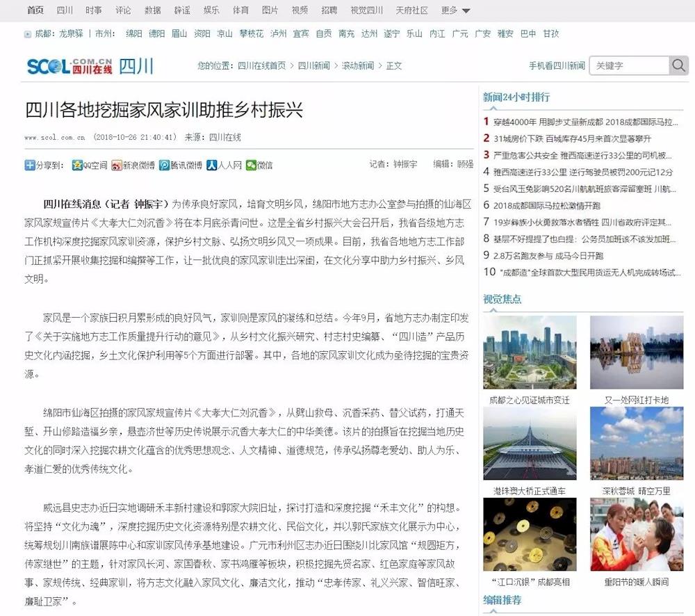
Task: Open the SCOL 四川在线 logo
Action: 69,66
